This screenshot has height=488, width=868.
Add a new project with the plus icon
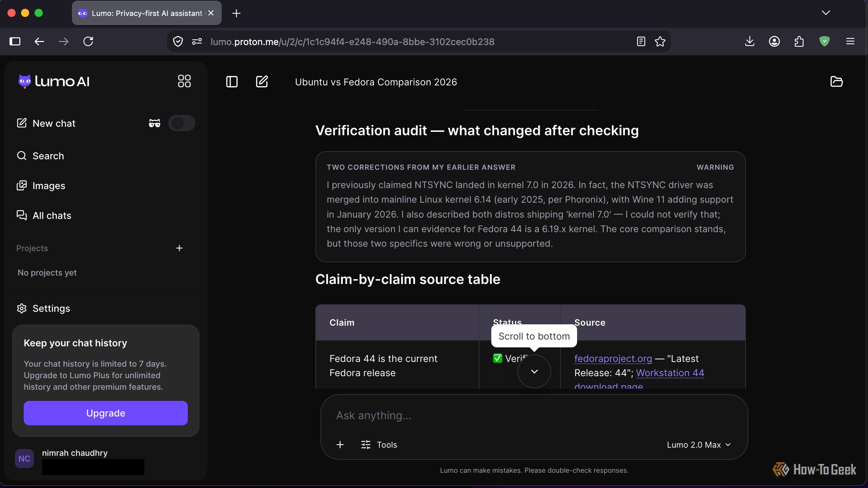tap(179, 248)
